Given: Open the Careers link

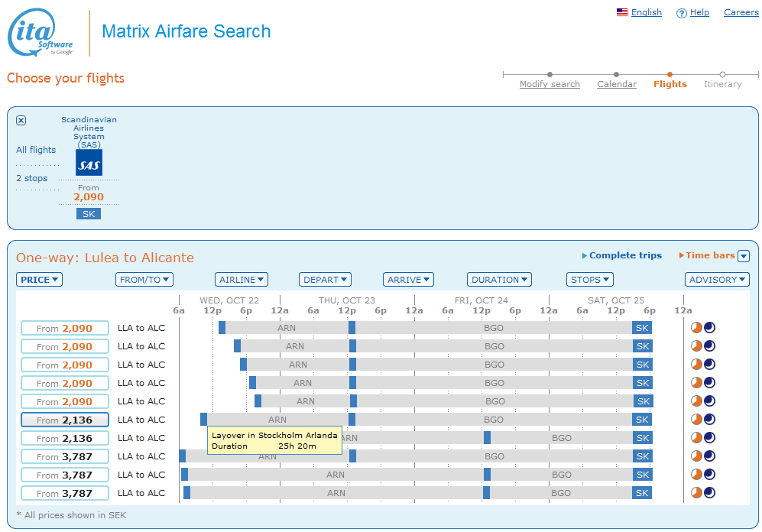Looking at the screenshot, I should [x=741, y=12].
